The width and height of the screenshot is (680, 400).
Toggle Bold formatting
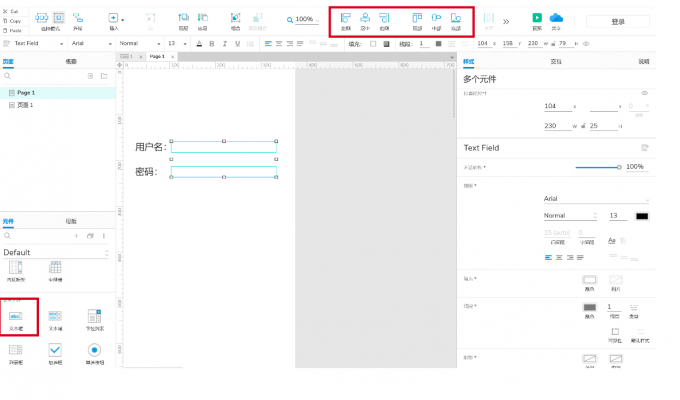coord(212,43)
